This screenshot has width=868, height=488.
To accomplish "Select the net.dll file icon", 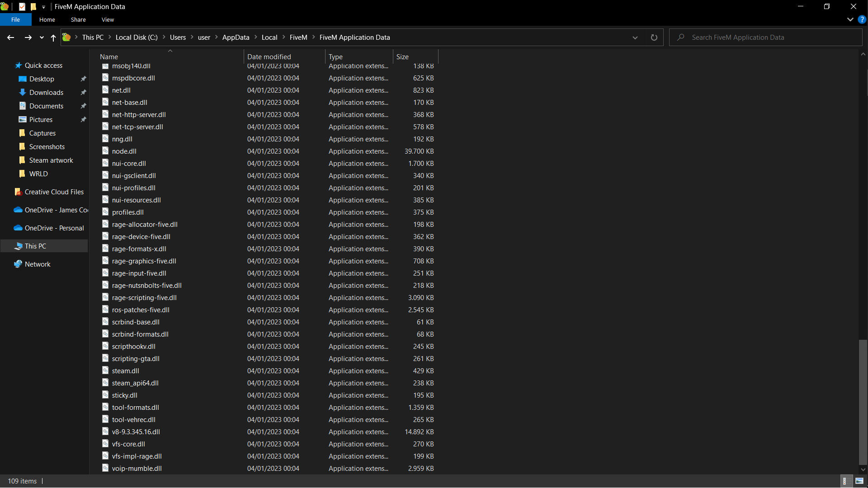I will tap(105, 90).
